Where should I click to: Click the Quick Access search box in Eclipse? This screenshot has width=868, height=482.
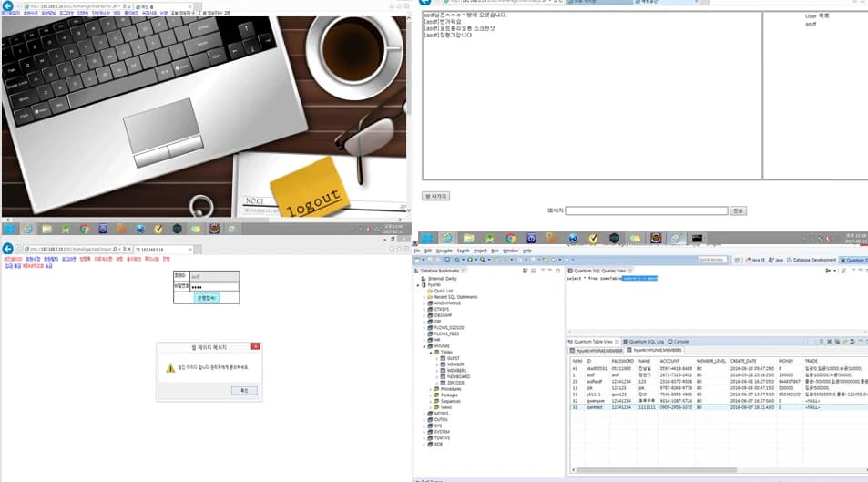tap(711, 260)
